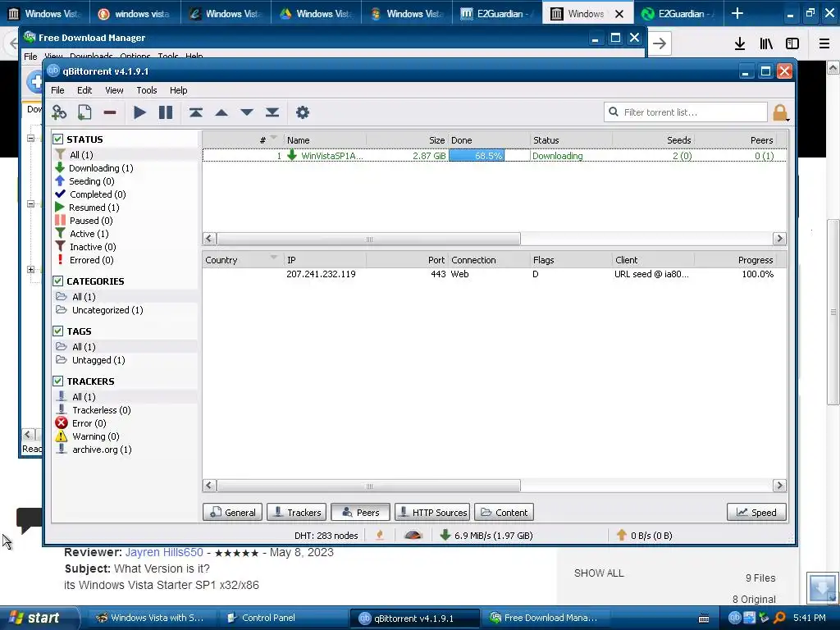Toggle the TRACKERS section checkbox

(x=58, y=381)
